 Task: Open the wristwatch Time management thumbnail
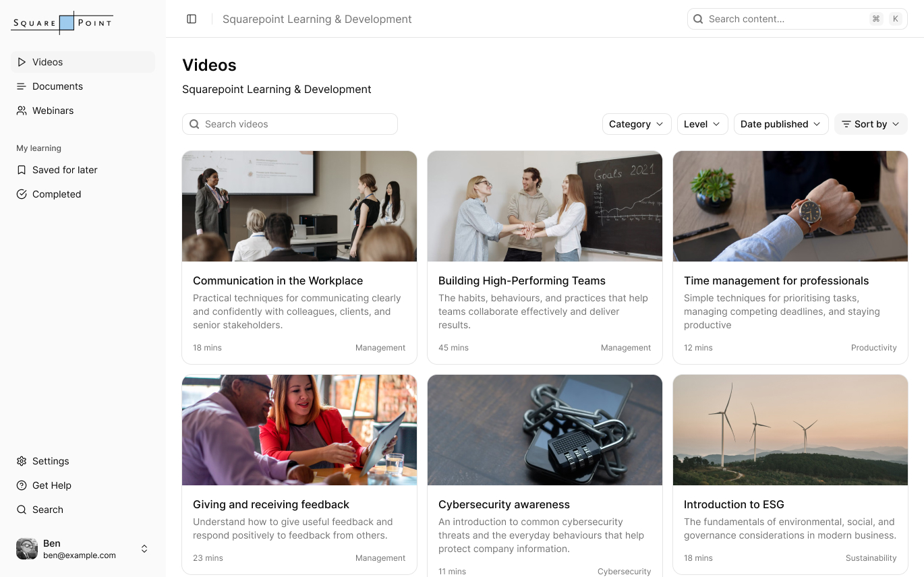[x=790, y=206]
